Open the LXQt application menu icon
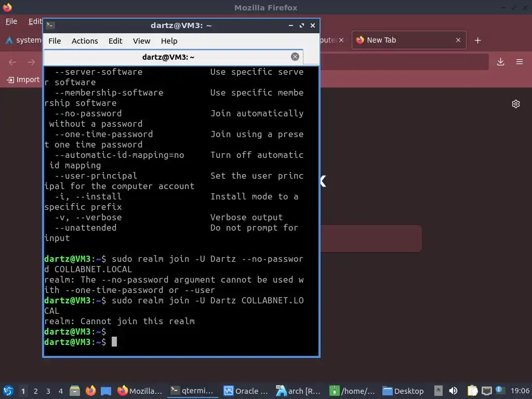The width and height of the screenshot is (532, 399). (x=8, y=391)
